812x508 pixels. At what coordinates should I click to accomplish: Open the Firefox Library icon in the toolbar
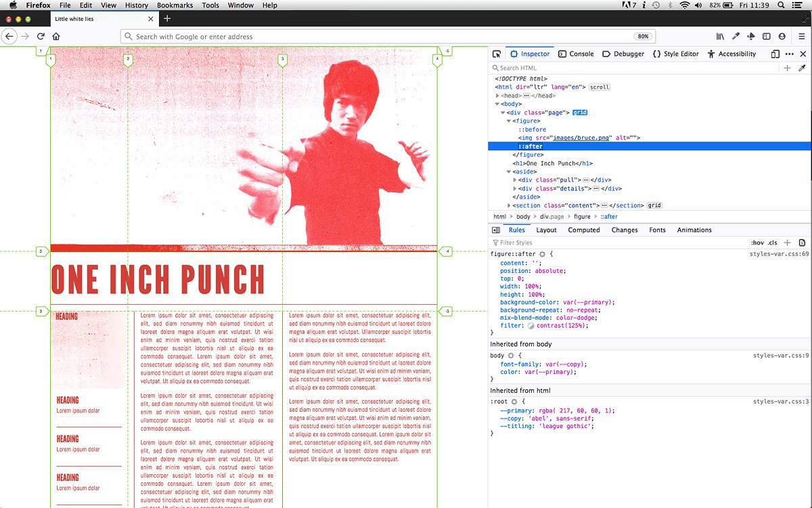tap(720, 35)
